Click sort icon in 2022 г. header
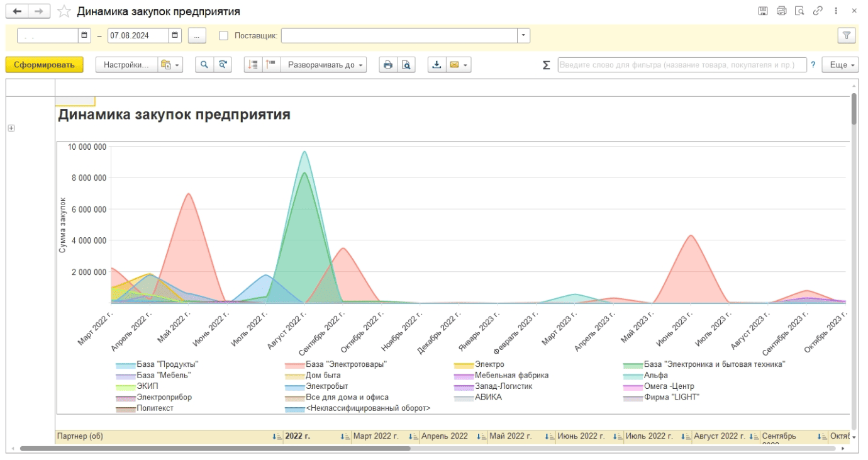The height and width of the screenshot is (460, 868). click(345, 436)
